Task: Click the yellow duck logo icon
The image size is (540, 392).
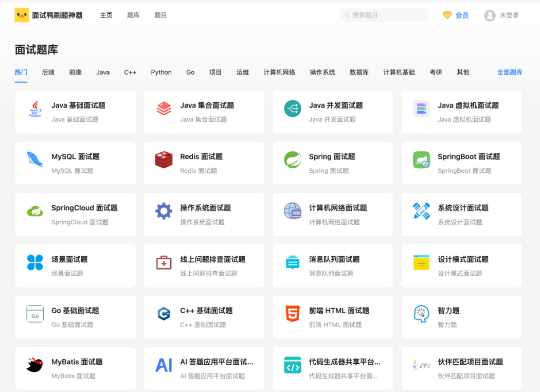Action: tap(22, 15)
